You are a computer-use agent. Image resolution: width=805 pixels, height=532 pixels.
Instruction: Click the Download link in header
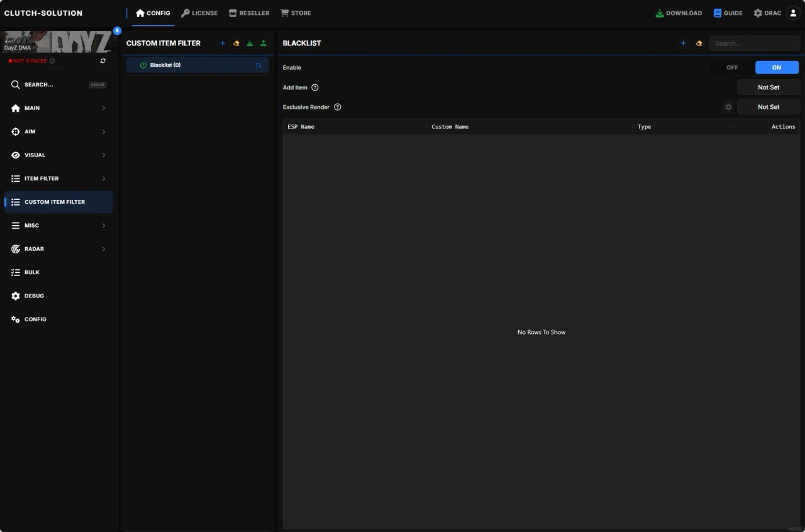679,13
